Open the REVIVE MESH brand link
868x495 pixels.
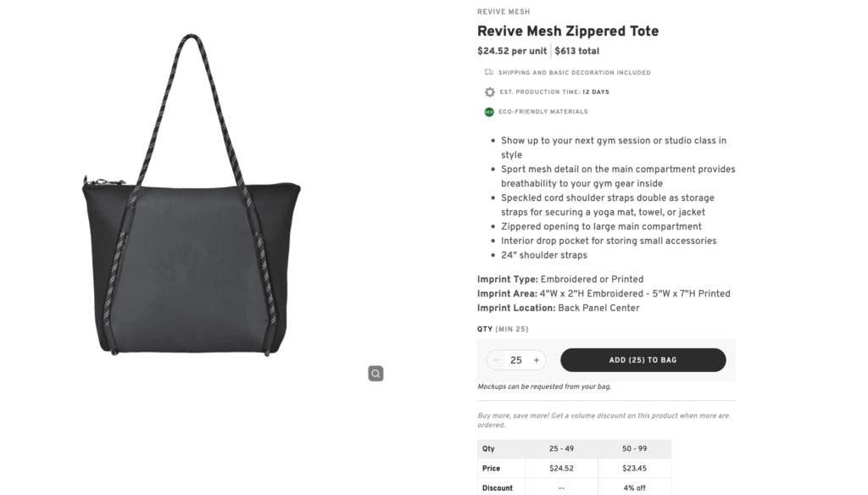(x=504, y=11)
